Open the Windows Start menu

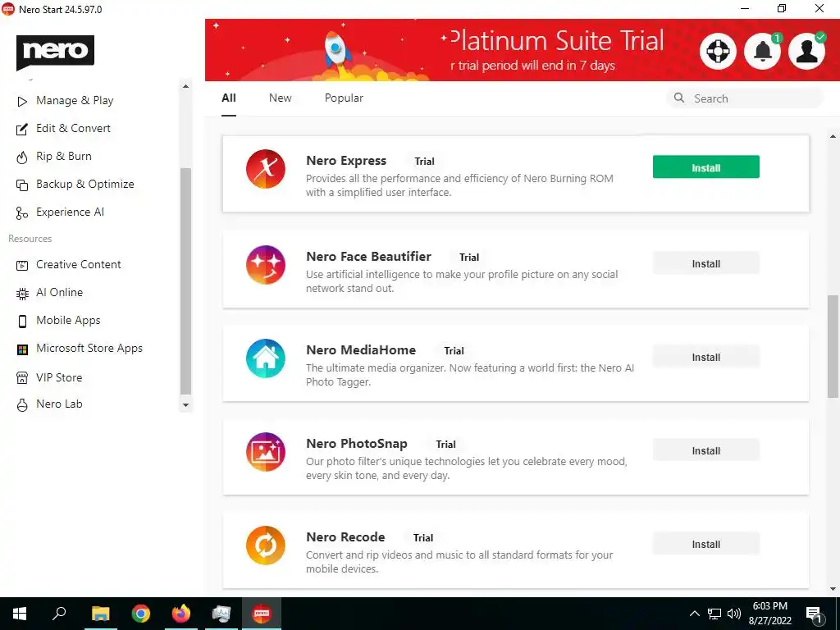point(20,614)
